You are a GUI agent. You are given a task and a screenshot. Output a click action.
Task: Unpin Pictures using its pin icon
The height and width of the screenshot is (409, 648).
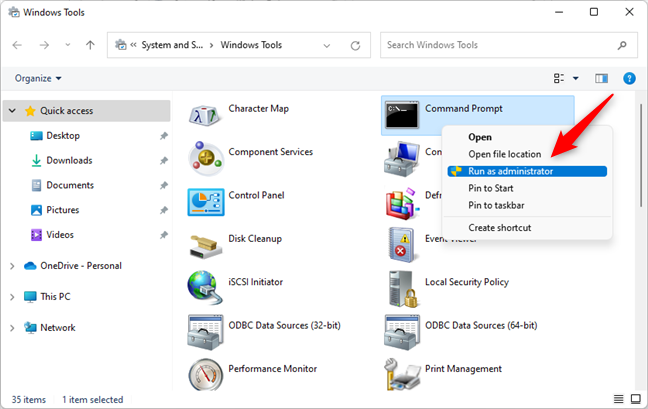164,210
